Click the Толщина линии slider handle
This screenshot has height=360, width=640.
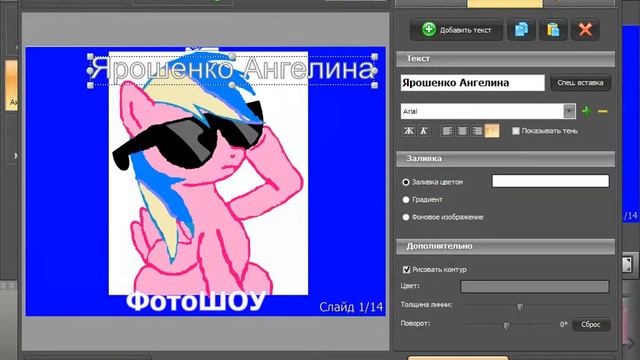[520, 306]
